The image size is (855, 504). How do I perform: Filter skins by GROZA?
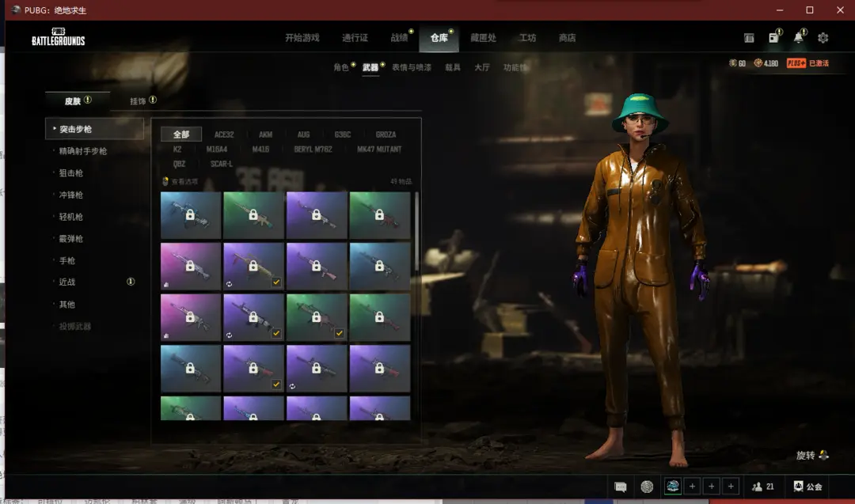(386, 134)
